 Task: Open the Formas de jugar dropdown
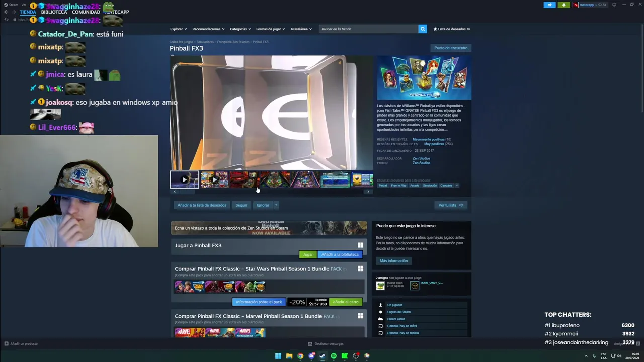(271, 29)
